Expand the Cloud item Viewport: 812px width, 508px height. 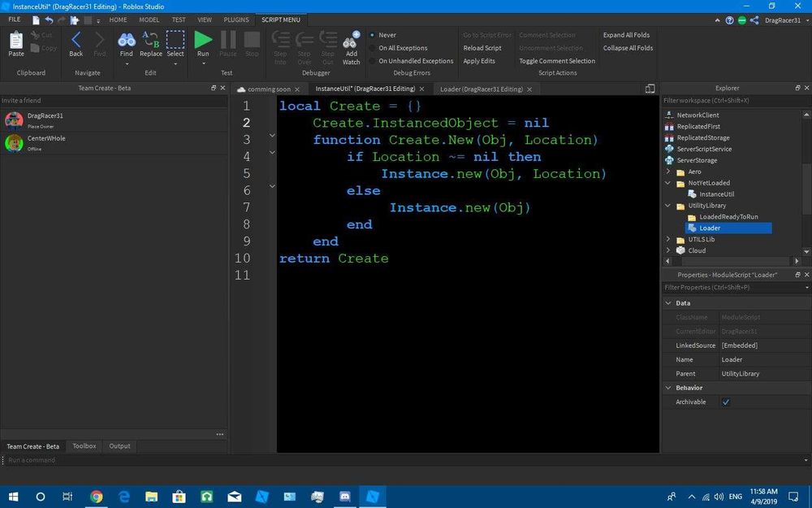pyautogui.click(x=667, y=250)
